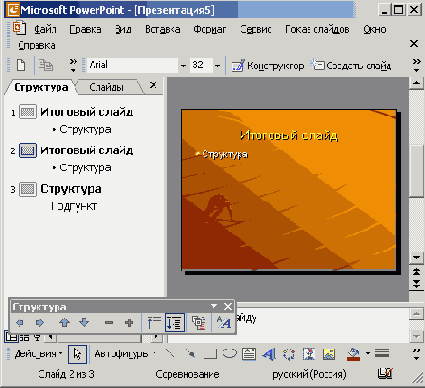Switch to the Слайды tab
Screen dimensions: 425x388
(106, 87)
